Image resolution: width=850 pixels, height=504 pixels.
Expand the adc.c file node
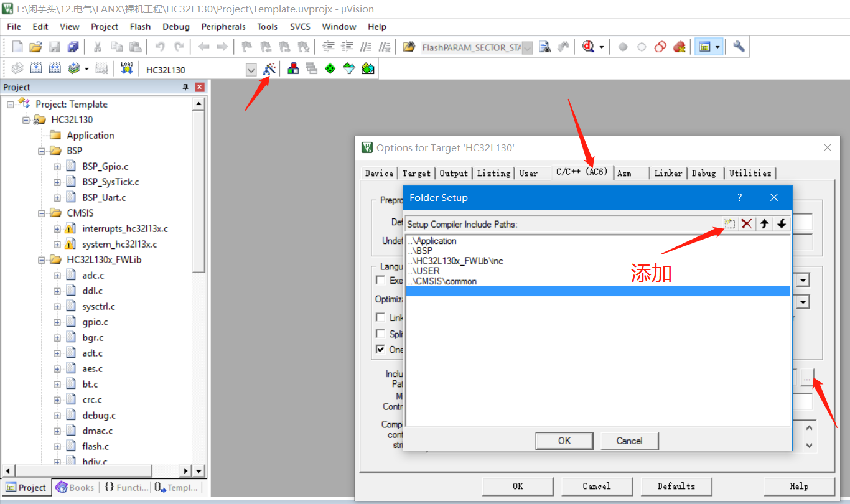click(x=57, y=275)
